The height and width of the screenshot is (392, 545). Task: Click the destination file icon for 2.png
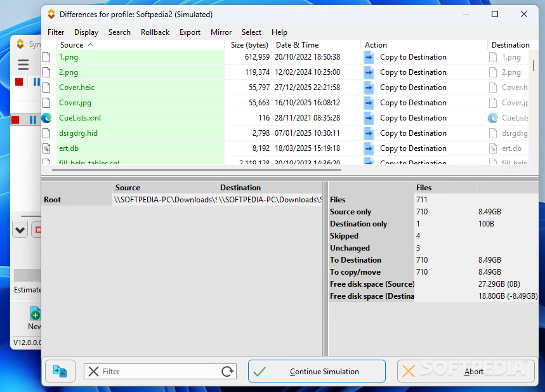(493, 72)
